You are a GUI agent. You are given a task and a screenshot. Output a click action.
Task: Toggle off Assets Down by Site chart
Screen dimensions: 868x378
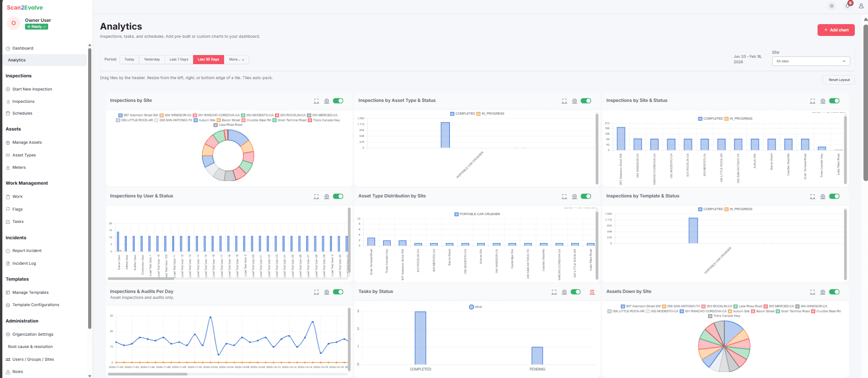(834, 292)
